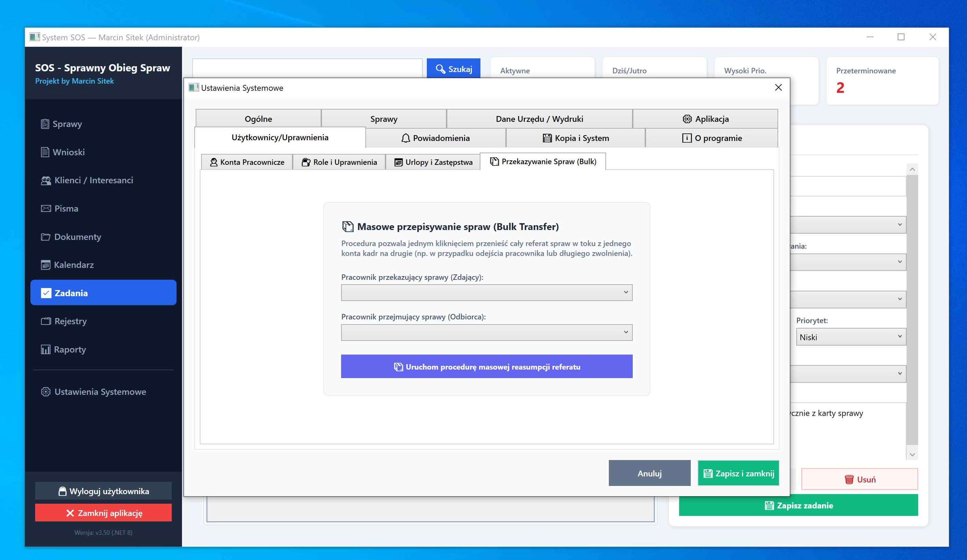Switch to Role i Uprawnienia subtab

[x=339, y=162]
